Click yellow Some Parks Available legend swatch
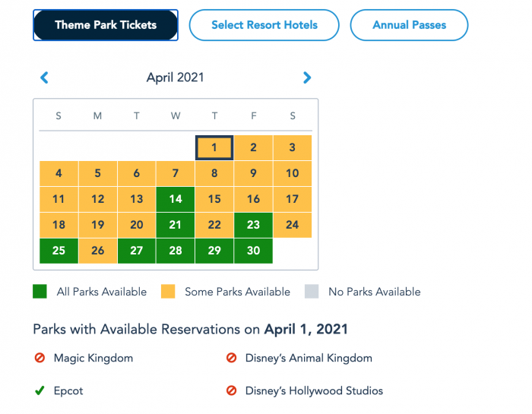 click(x=169, y=292)
